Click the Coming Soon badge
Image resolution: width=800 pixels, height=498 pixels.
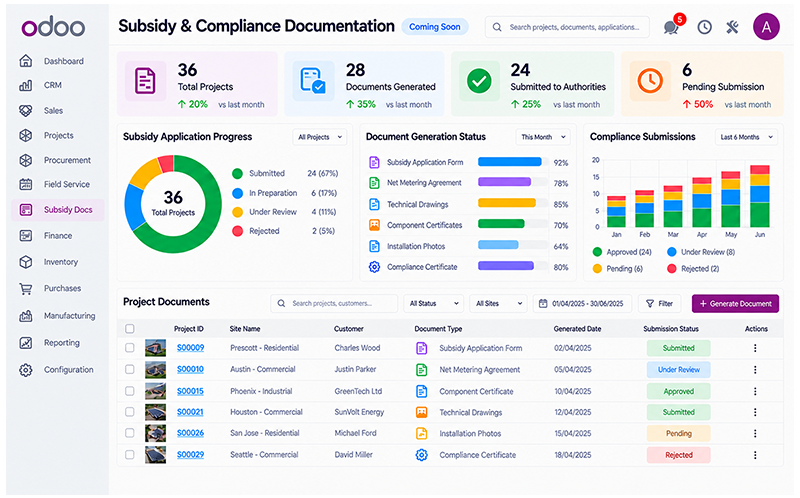[435, 27]
